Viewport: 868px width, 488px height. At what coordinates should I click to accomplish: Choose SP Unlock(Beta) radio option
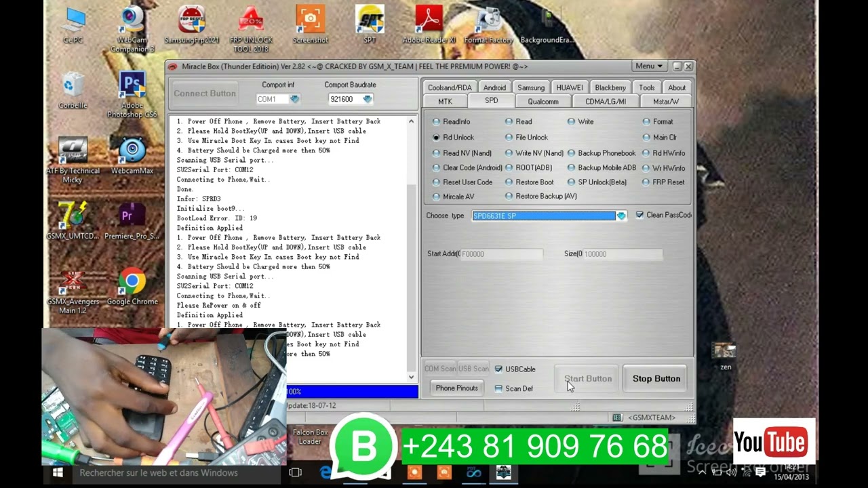tap(597, 182)
